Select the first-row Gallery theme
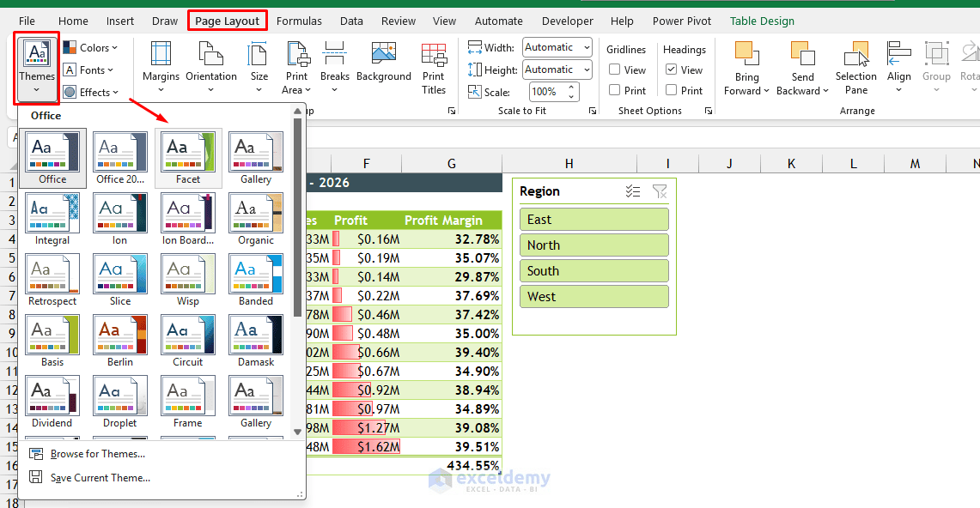This screenshot has width=980, height=508. [x=256, y=158]
